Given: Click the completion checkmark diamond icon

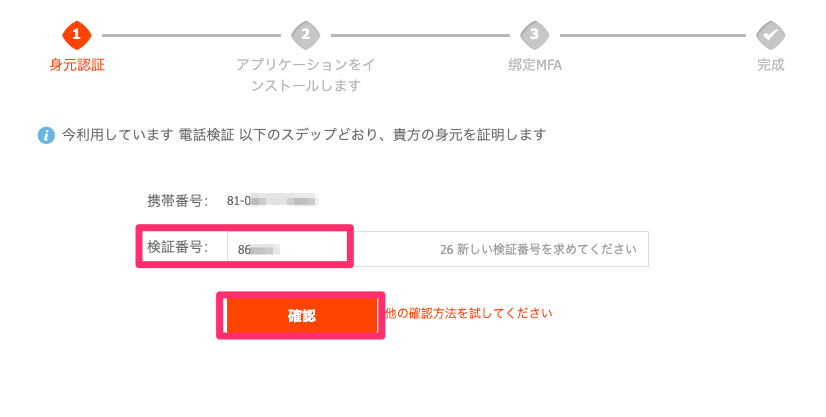Looking at the screenshot, I should pos(770,35).
